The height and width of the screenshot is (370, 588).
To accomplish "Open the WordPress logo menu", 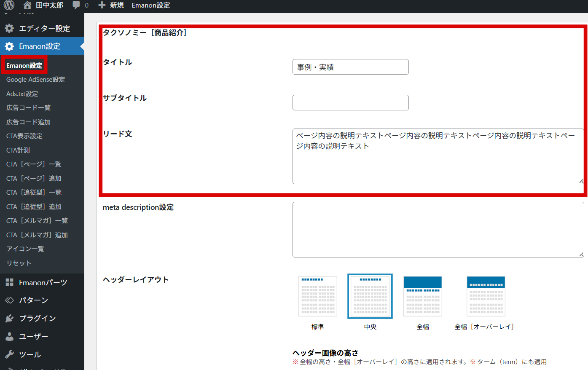I will pos(9,5).
